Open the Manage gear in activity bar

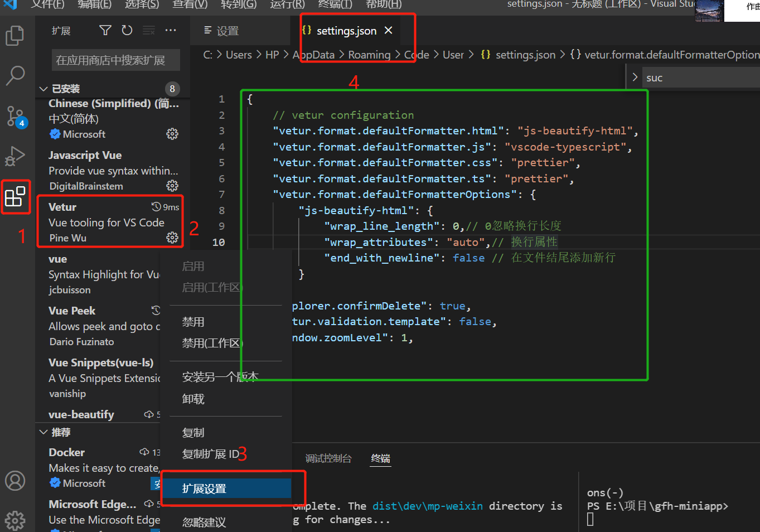point(15,520)
